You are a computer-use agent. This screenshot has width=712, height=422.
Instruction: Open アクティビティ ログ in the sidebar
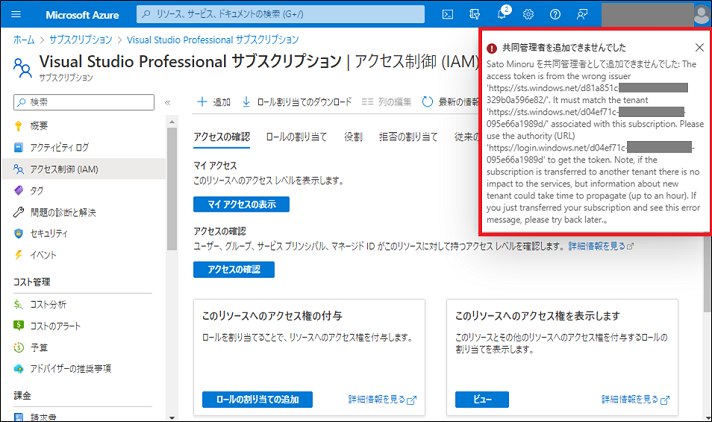(59, 147)
